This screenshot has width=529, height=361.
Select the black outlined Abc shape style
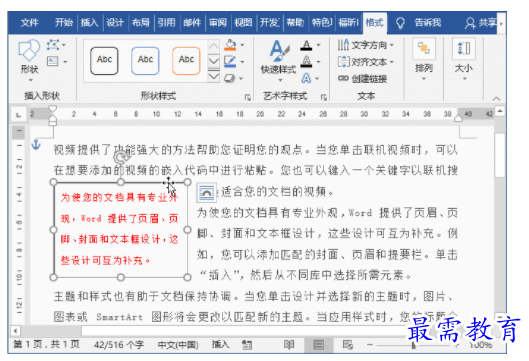pyautogui.click(x=104, y=61)
